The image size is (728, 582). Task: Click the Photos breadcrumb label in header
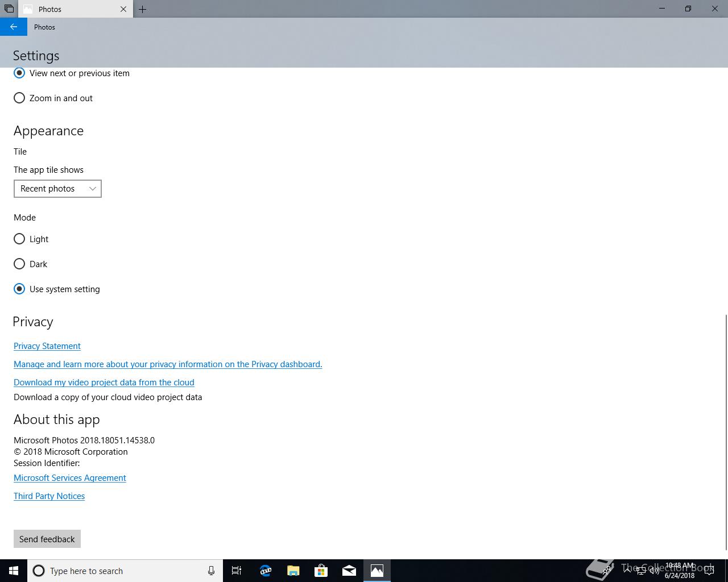(x=44, y=27)
